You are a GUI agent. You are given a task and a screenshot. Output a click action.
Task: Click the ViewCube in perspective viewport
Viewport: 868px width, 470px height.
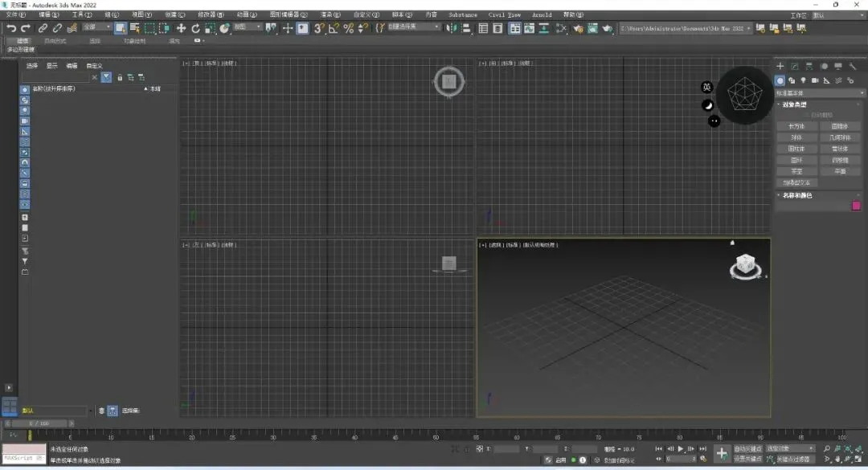pos(745,266)
